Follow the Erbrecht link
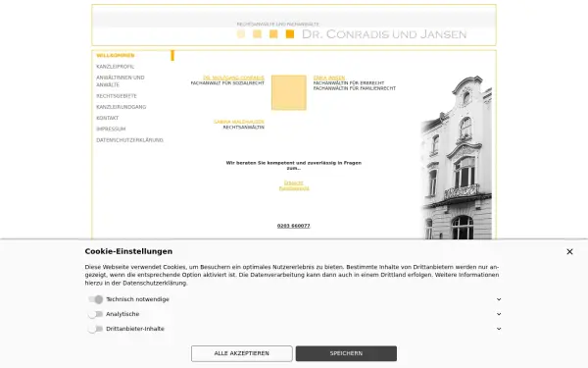This screenshot has height=368, width=588. click(294, 183)
